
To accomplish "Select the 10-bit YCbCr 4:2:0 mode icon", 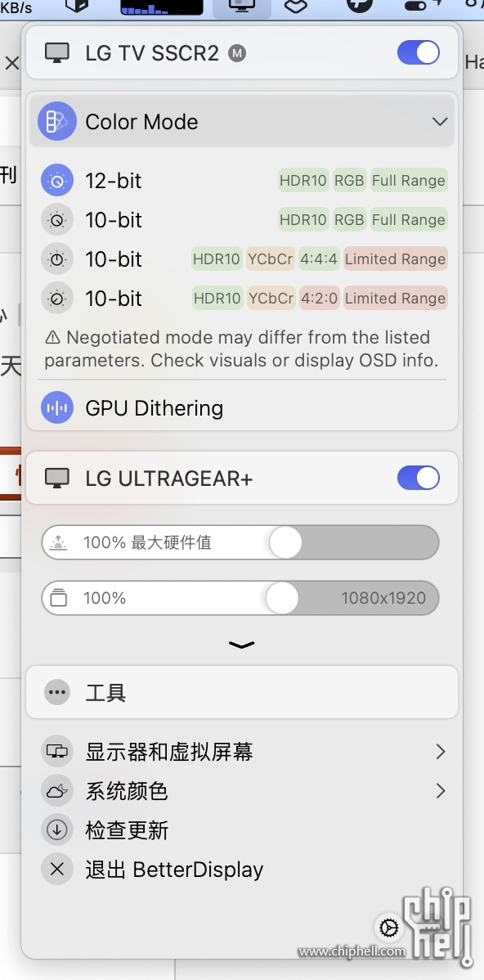I will 57,298.
